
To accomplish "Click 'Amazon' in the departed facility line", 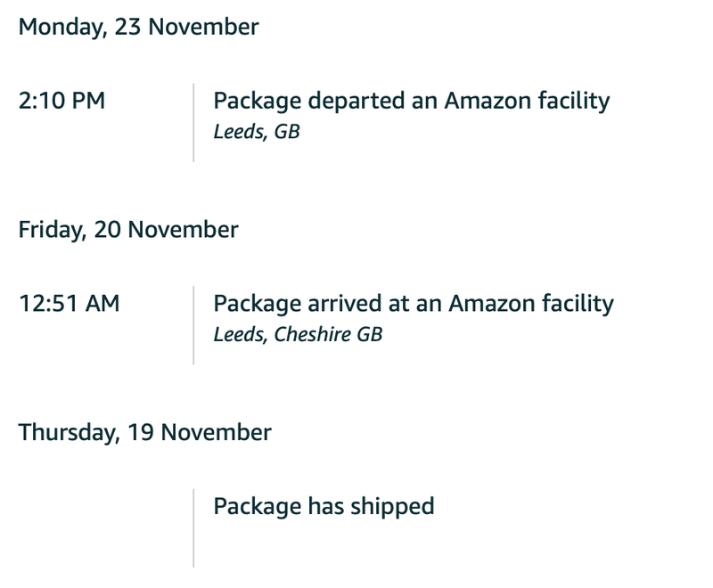I will [487, 101].
